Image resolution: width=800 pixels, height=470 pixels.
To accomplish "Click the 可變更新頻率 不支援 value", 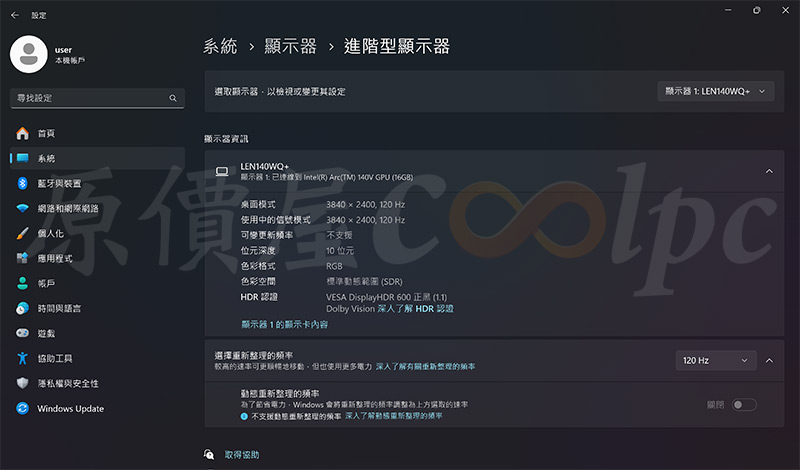I will coord(339,235).
